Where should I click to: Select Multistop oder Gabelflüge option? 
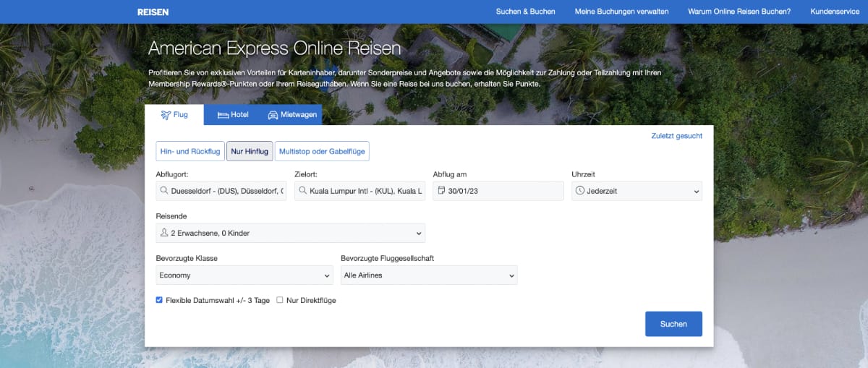322,151
